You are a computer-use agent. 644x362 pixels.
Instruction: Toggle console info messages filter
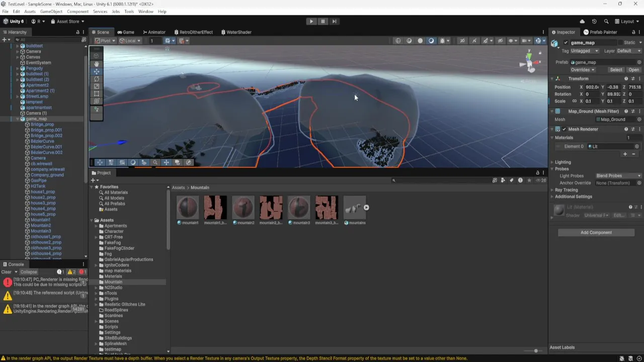point(61,272)
